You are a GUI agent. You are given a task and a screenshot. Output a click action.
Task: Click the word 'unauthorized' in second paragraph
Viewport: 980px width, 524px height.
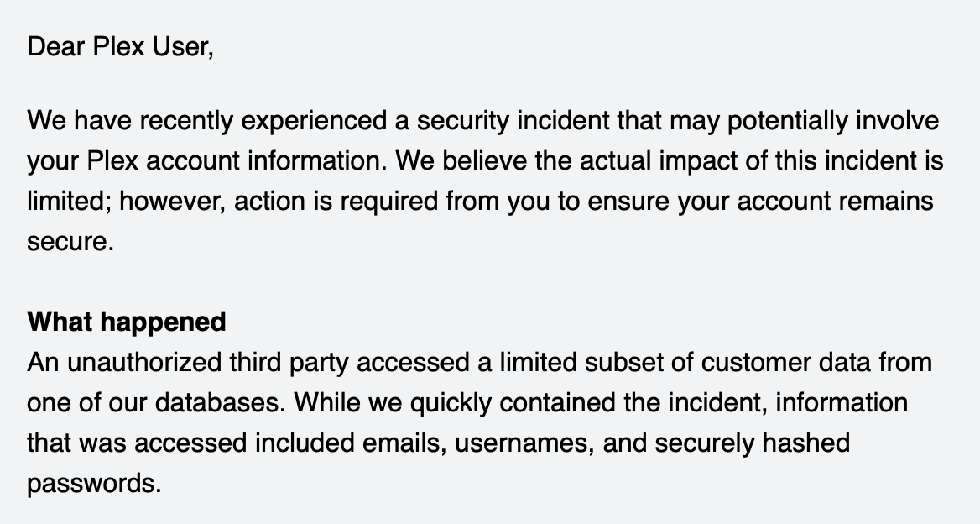(143, 363)
